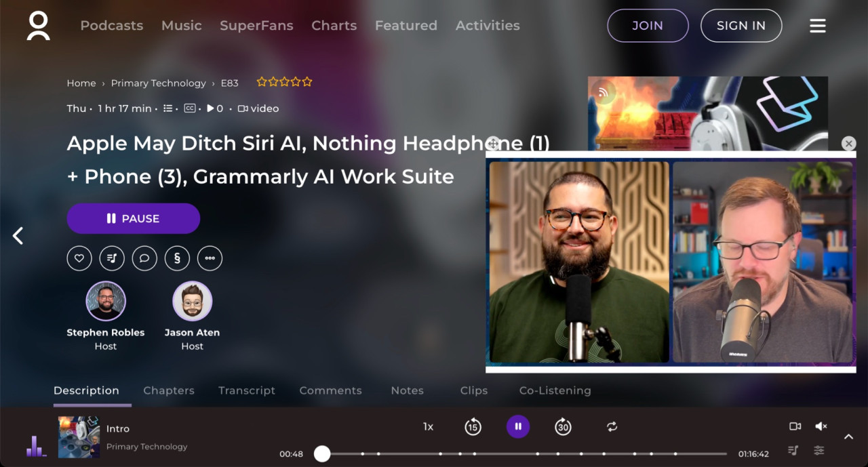Image resolution: width=868 pixels, height=467 pixels.
Task: Open the three-dot more options icon
Action: pos(210,258)
